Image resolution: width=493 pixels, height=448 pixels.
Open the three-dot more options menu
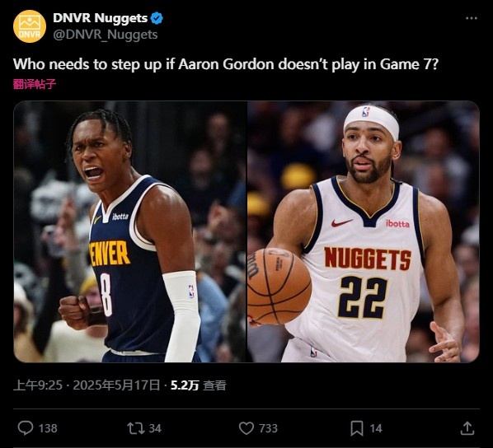click(472, 18)
